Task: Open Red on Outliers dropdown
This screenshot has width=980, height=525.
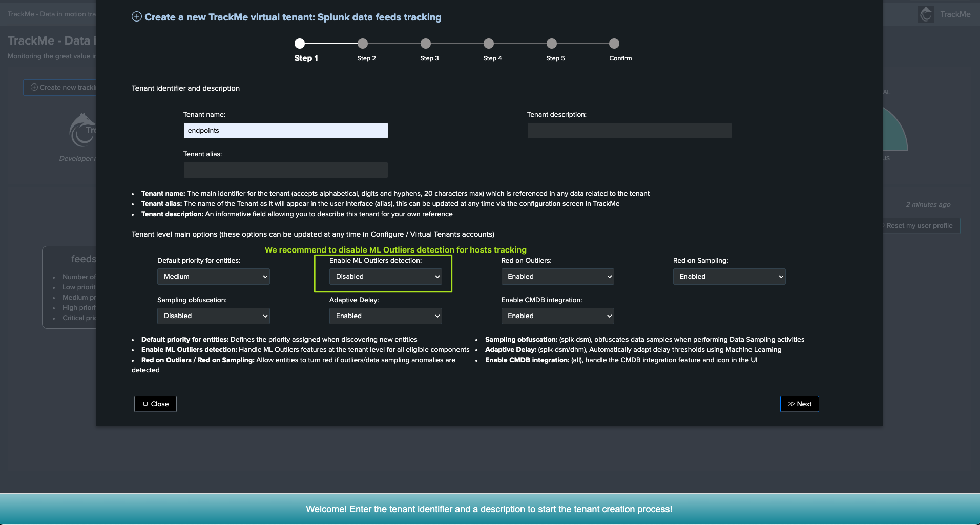Action: click(557, 277)
